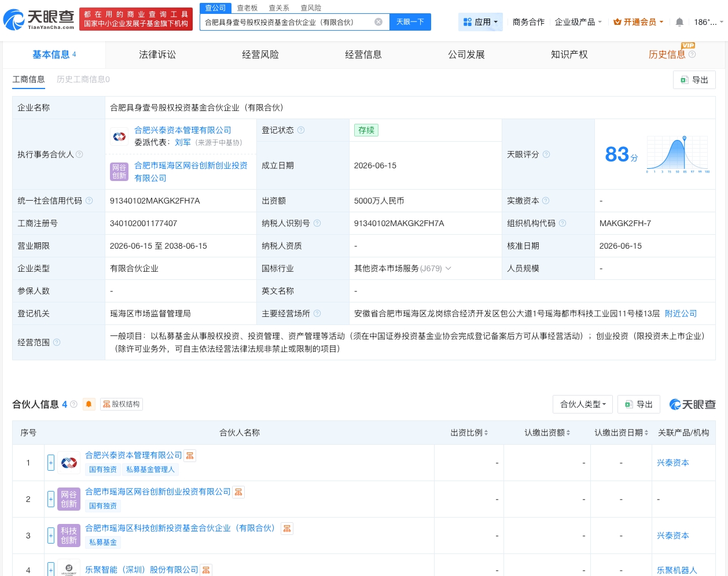Click help icon next to 经营范围
The width and height of the screenshot is (728, 576).
coord(57,342)
